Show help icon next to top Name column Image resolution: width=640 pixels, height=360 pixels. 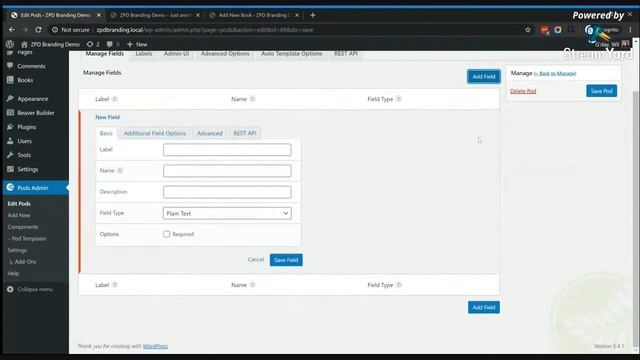click(x=253, y=99)
